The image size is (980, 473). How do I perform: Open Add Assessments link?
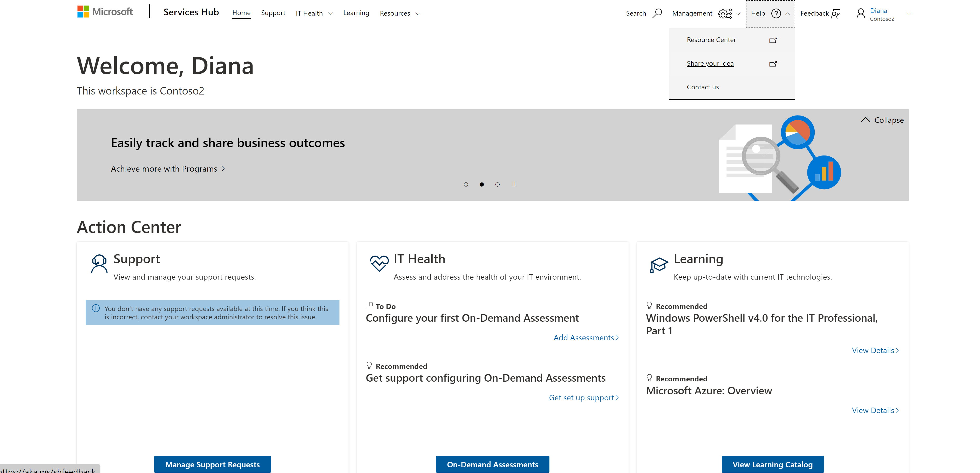coord(586,337)
